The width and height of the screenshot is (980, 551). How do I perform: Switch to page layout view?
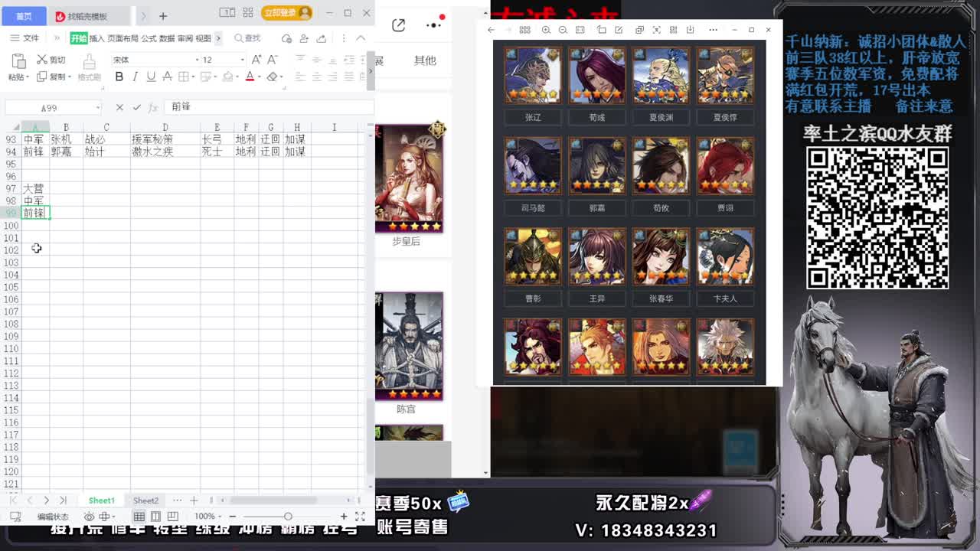[x=155, y=517]
